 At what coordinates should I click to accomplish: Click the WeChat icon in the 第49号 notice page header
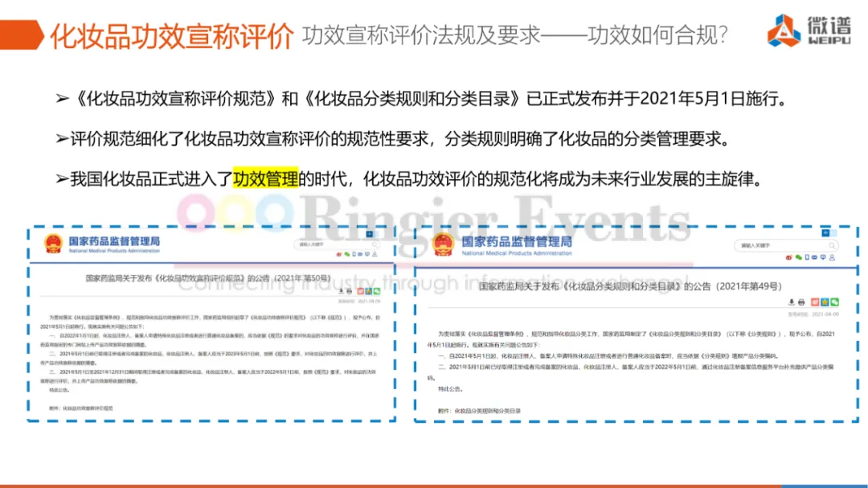coord(798,257)
